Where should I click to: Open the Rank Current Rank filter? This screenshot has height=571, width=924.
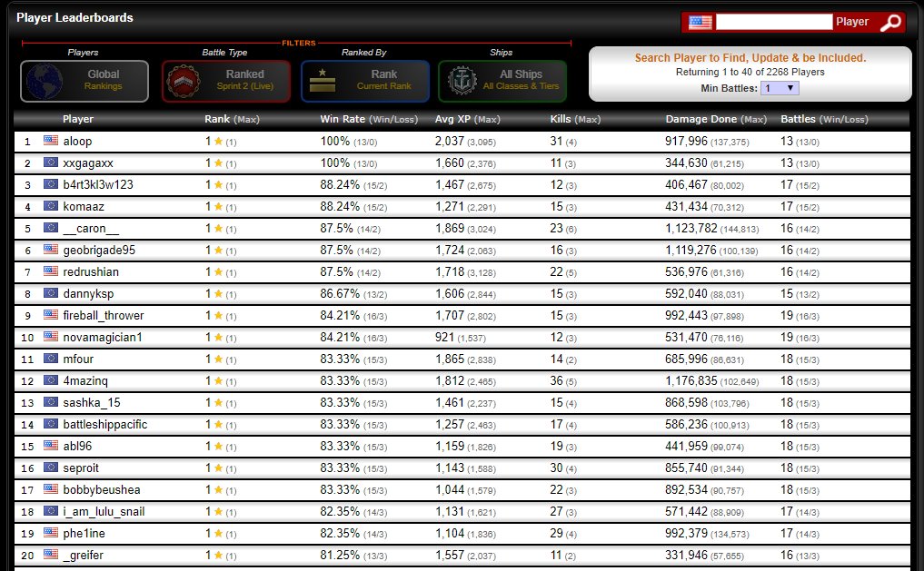tap(365, 81)
